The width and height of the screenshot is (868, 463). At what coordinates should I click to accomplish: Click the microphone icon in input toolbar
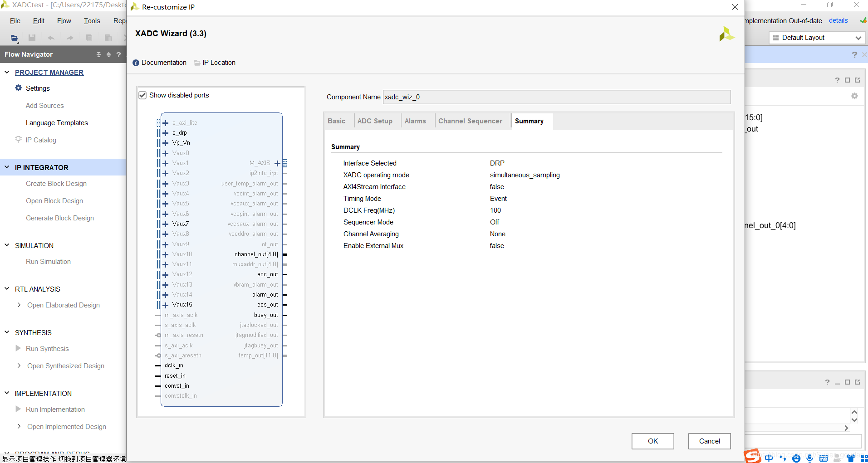810,458
